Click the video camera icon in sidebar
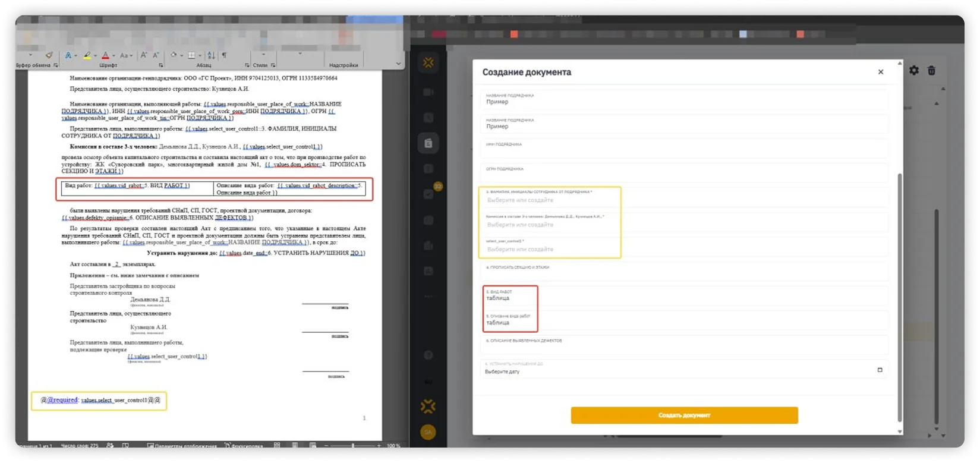 pyautogui.click(x=428, y=92)
